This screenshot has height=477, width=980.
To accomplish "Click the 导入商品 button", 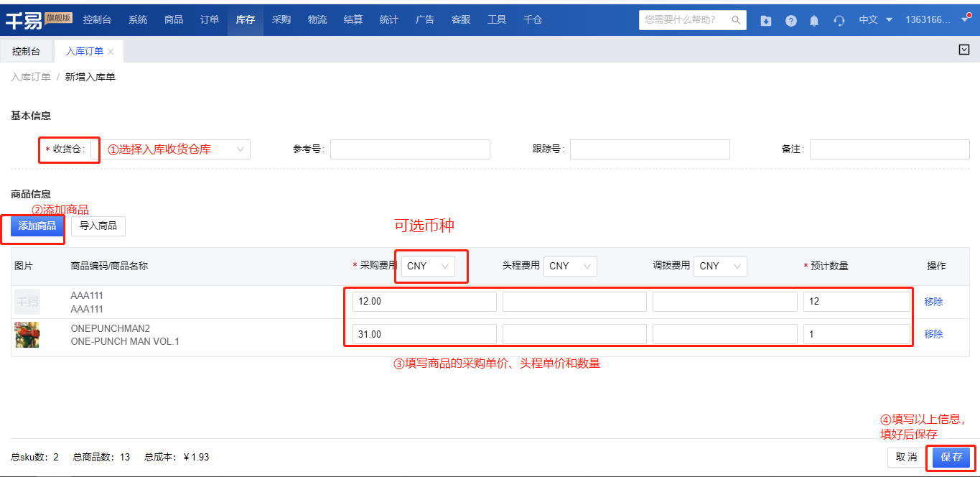I will tap(98, 226).
